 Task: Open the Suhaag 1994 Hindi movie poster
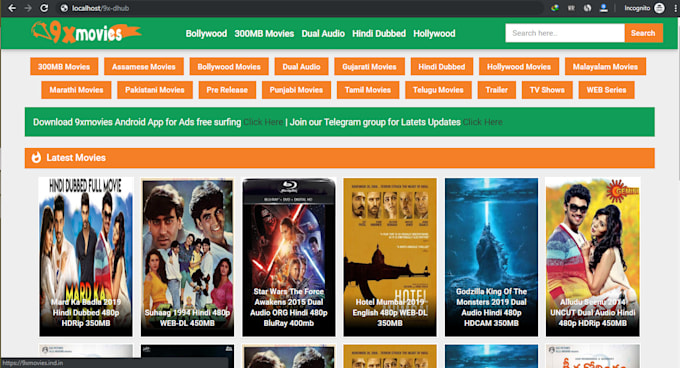click(187, 257)
